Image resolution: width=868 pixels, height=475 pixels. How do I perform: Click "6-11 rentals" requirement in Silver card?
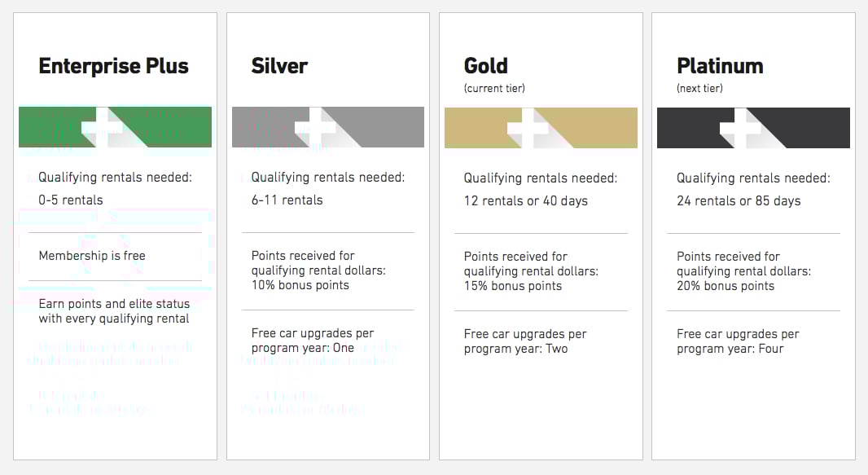coord(287,200)
